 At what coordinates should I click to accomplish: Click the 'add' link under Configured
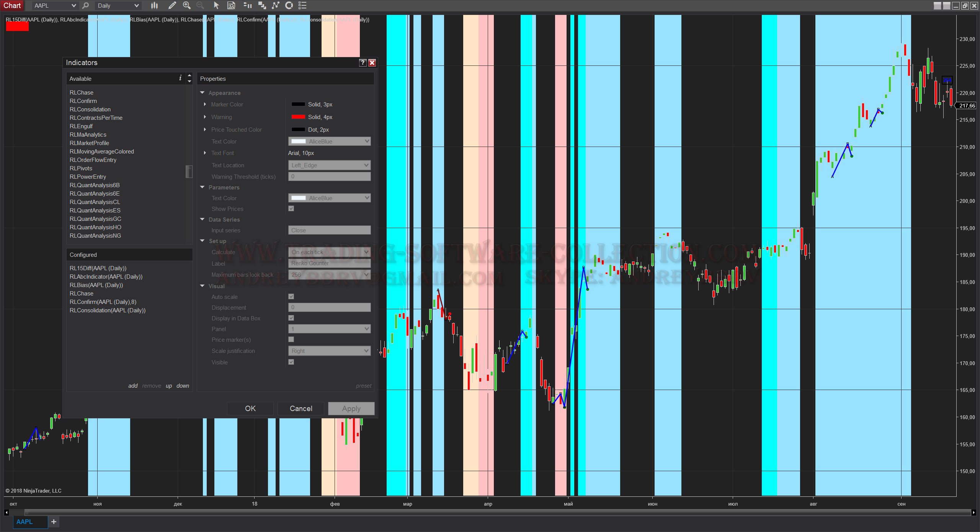coord(133,386)
